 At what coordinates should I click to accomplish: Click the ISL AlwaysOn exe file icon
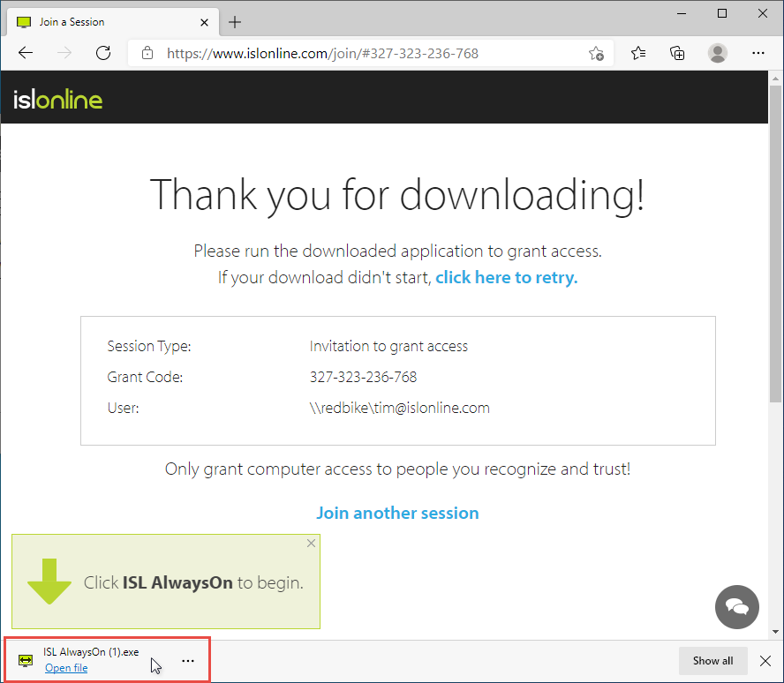[x=25, y=659]
